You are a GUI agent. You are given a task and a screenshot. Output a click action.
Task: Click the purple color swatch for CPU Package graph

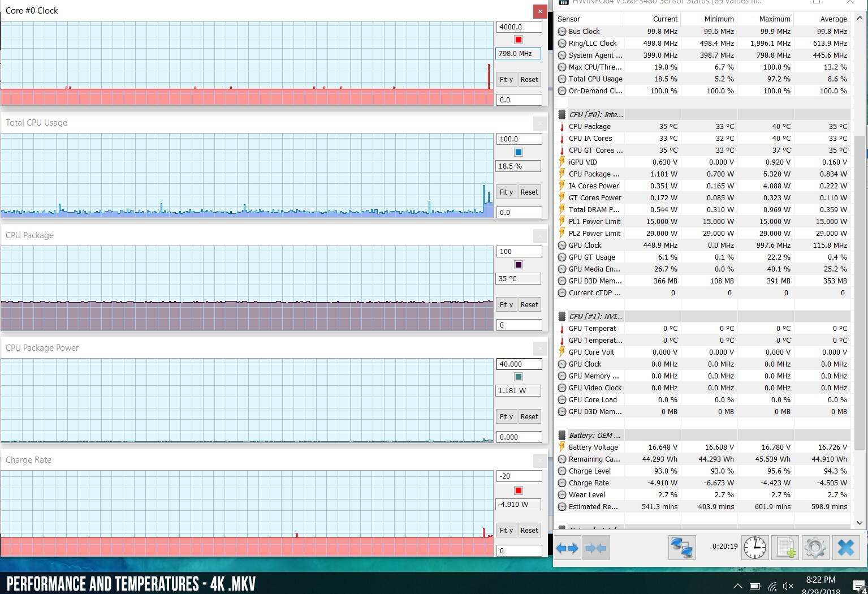[x=519, y=265]
